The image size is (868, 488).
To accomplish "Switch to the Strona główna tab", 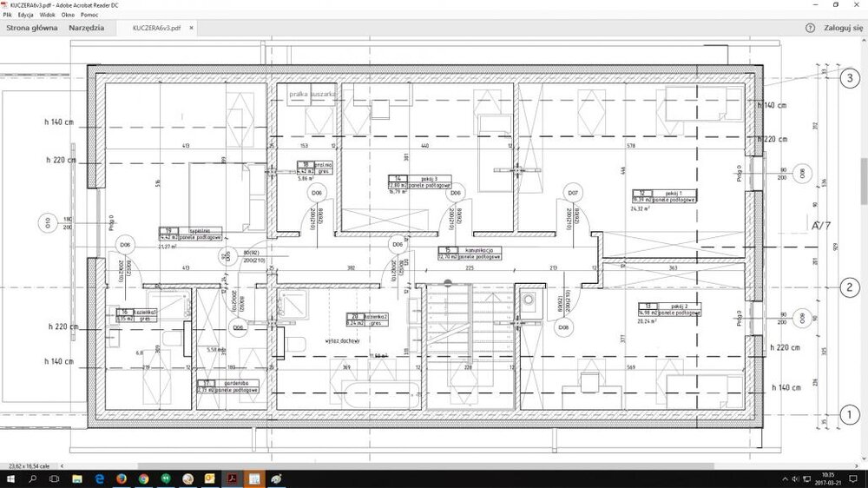I will [32, 28].
